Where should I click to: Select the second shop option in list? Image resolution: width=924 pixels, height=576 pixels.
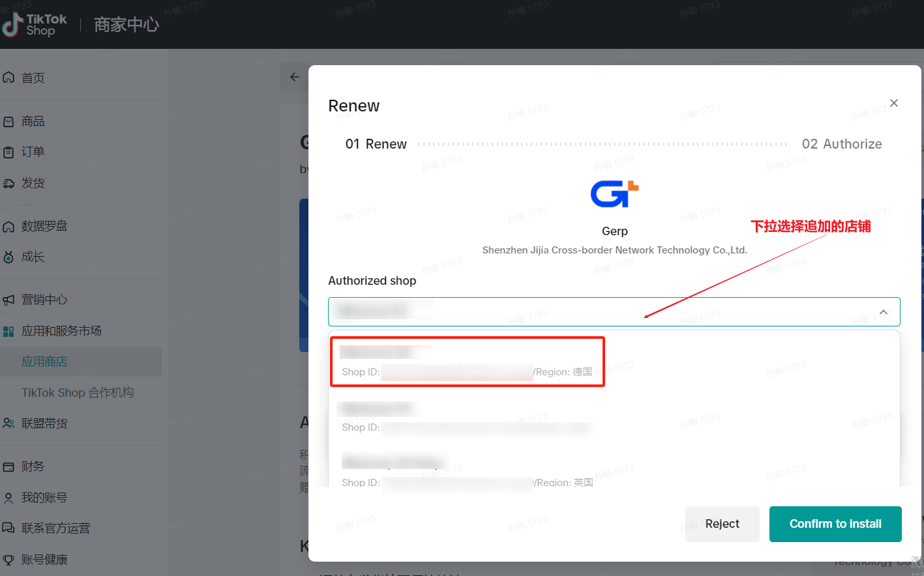coord(614,417)
